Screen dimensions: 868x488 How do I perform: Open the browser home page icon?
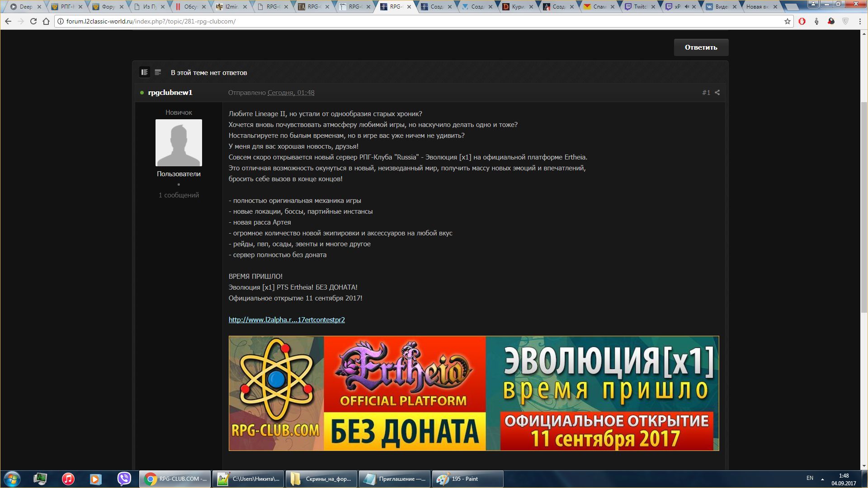coord(46,21)
